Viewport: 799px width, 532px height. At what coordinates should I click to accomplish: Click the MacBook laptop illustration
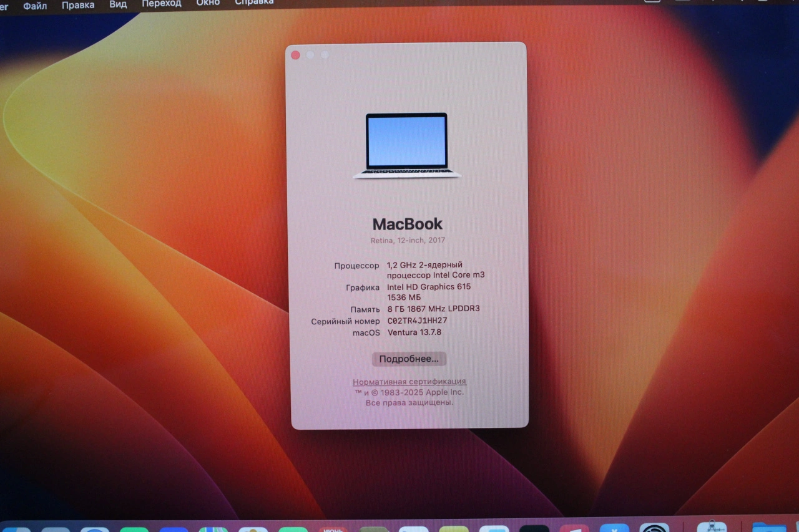(x=407, y=146)
